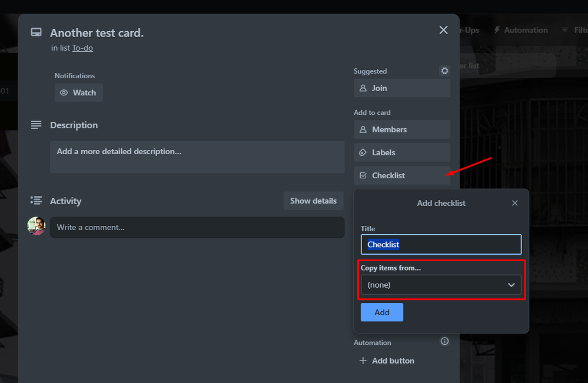
Task: Click the Activity section icon
Action: tap(36, 201)
